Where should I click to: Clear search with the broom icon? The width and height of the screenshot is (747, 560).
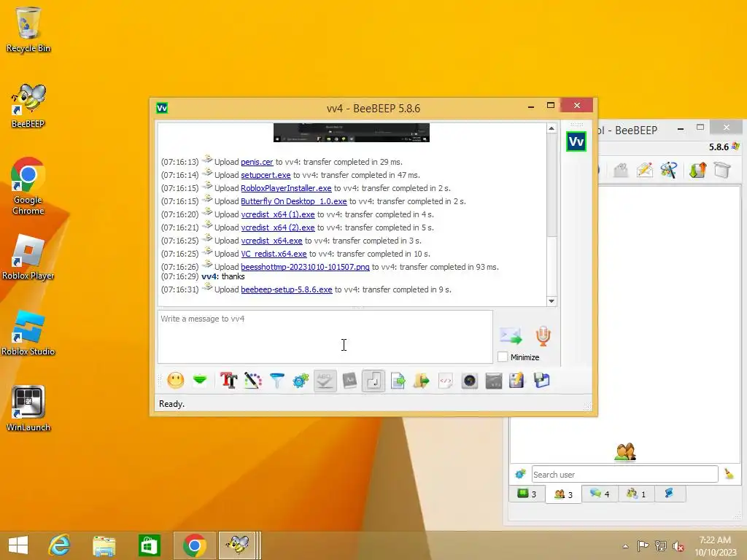pos(729,474)
